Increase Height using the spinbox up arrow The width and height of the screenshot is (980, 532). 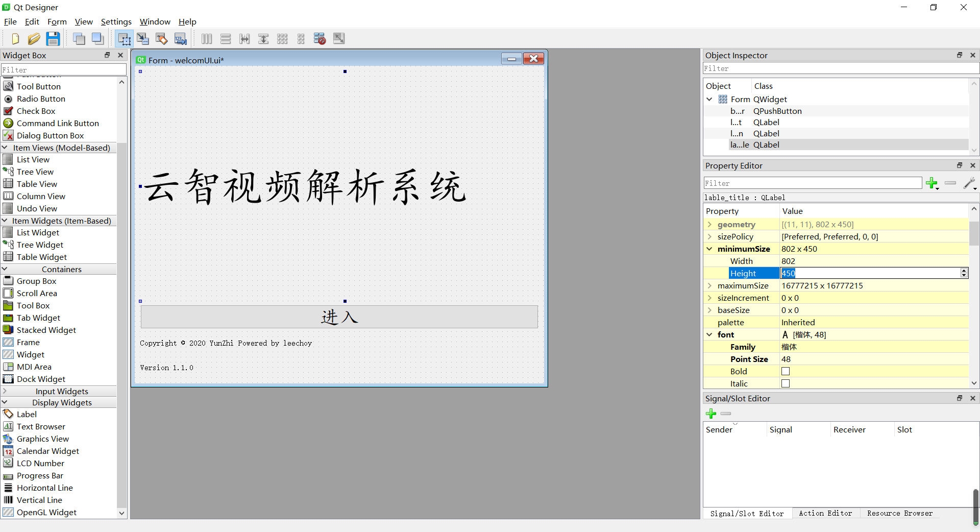pyautogui.click(x=964, y=270)
